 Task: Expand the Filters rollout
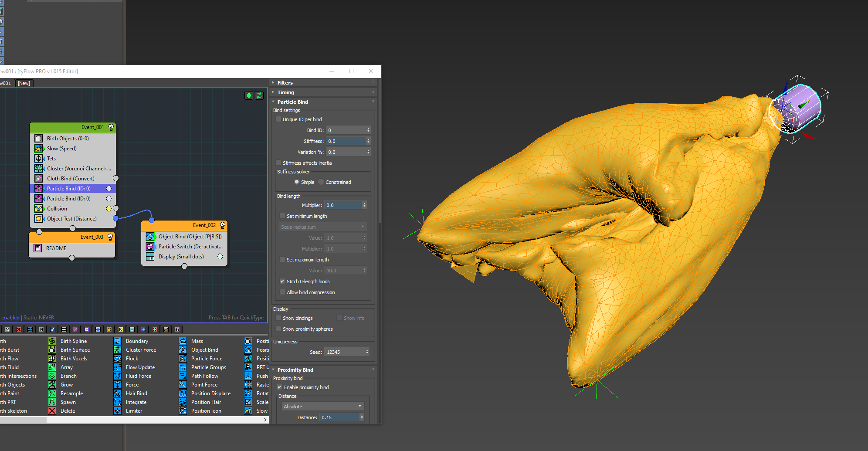pos(285,83)
